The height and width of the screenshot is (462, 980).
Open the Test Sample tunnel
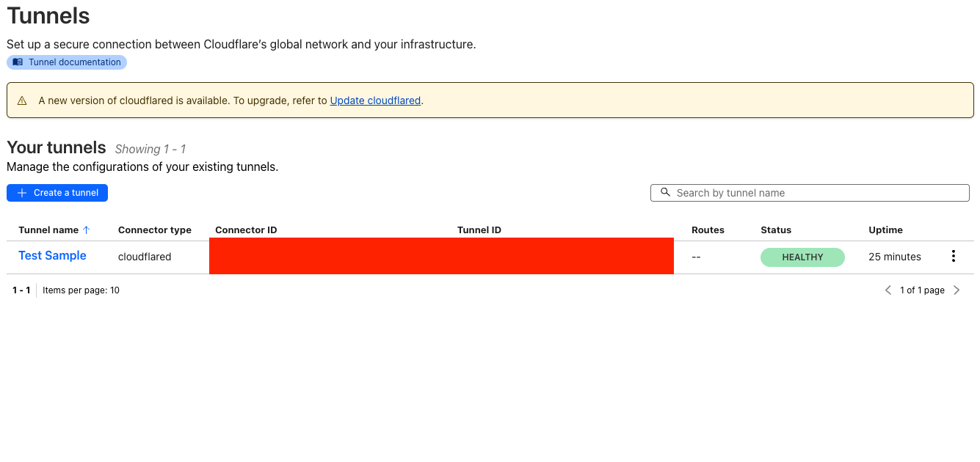(x=52, y=255)
